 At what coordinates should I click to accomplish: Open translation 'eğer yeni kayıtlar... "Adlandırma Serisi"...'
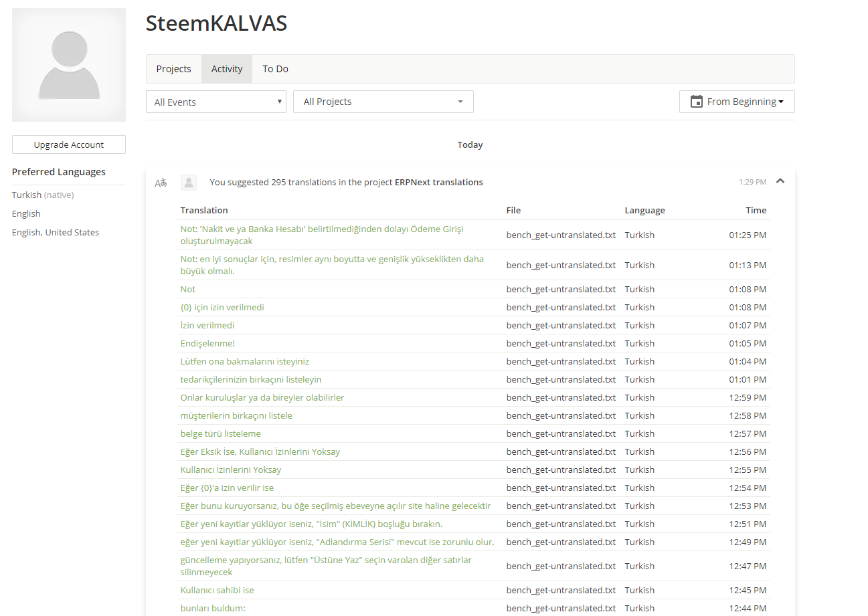pyautogui.click(x=337, y=542)
